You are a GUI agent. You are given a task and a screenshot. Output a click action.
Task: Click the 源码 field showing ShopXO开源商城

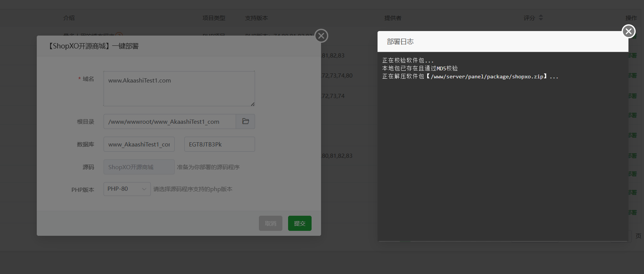click(x=139, y=167)
